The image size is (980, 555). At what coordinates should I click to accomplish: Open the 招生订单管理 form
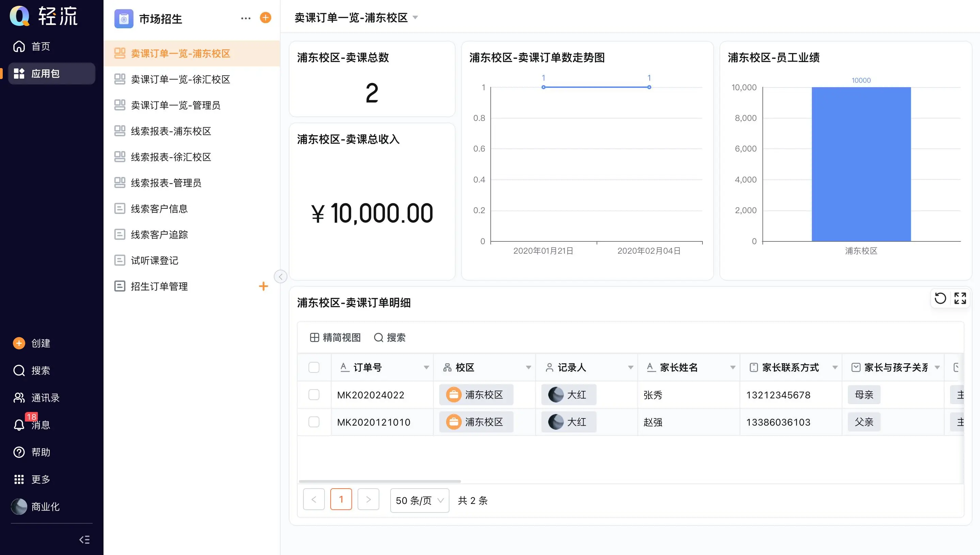192,286
